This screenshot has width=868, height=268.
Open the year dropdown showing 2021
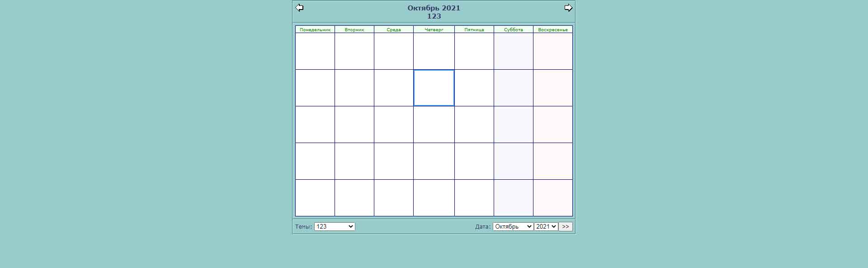[x=546, y=226]
